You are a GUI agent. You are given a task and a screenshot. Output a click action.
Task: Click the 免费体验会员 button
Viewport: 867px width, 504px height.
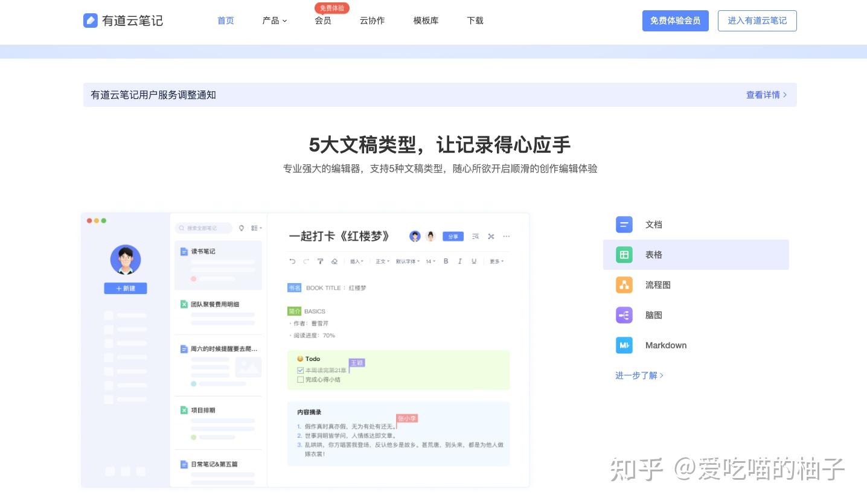[676, 21]
